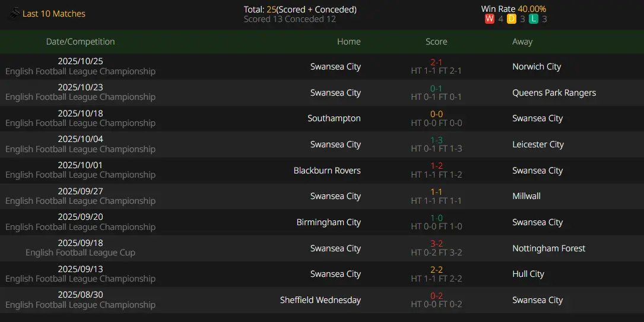Open Southampton home team link

[x=334, y=118]
